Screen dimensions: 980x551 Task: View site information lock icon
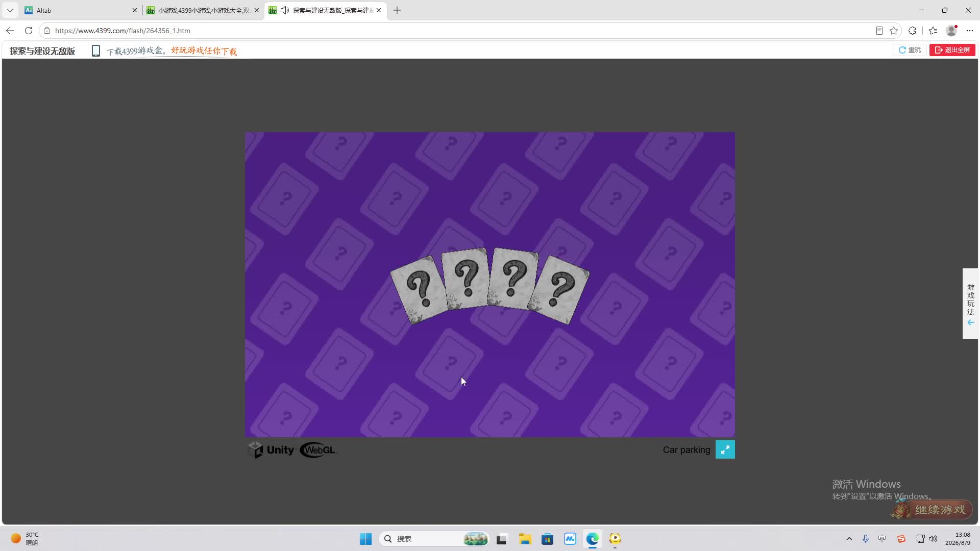pos(47,31)
